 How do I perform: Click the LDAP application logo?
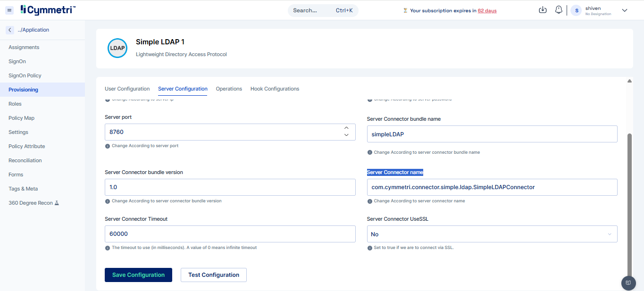(x=117, y=48)
